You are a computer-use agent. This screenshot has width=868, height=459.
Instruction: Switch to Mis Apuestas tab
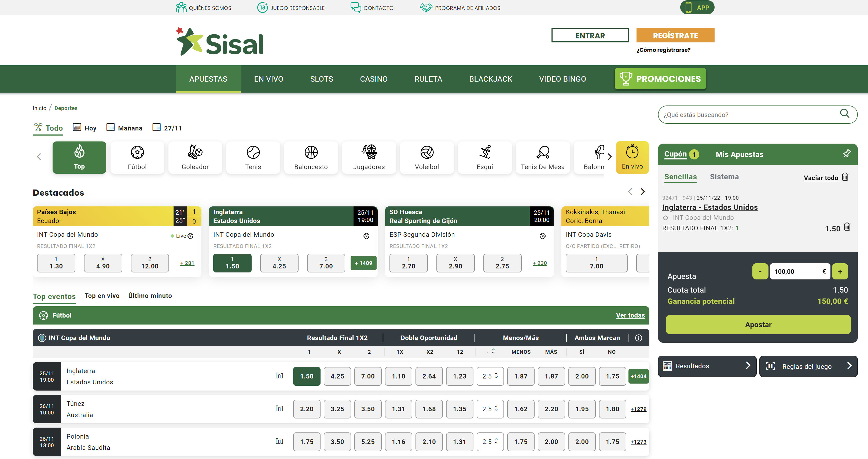point(739,154)
